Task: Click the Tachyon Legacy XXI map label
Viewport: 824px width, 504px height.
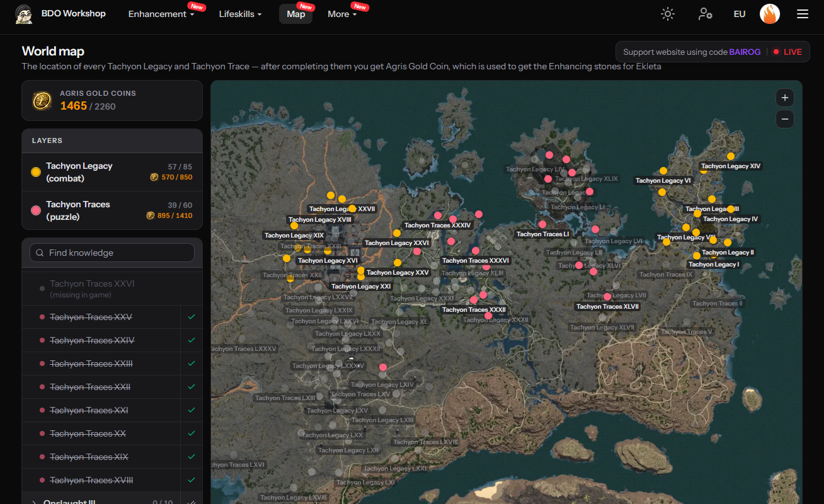Action: [361, 287]
